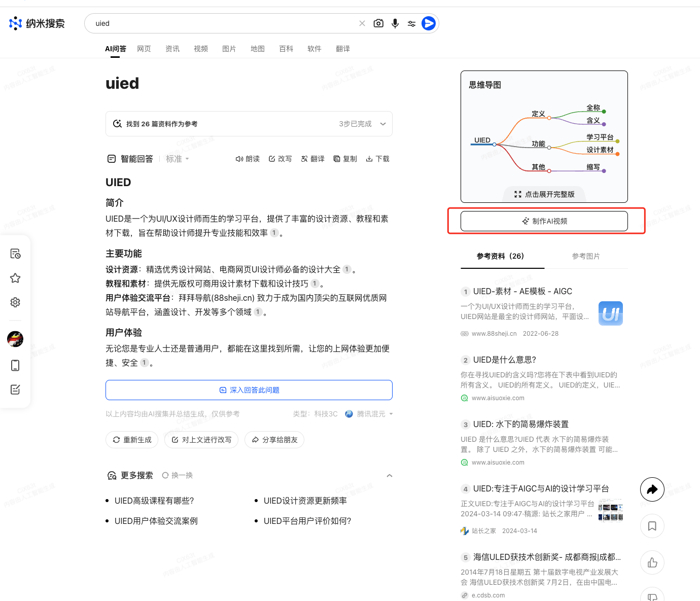Click 分享给朋友 button

pos(274,440)
